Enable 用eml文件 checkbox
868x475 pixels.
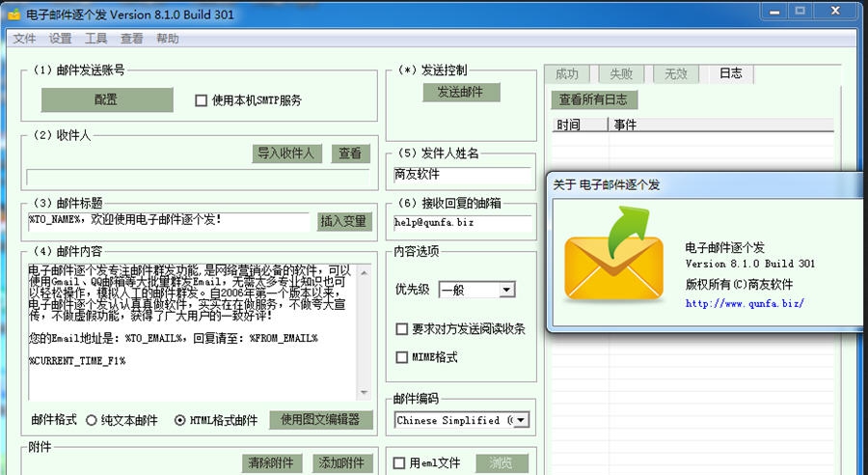point(399,463)
